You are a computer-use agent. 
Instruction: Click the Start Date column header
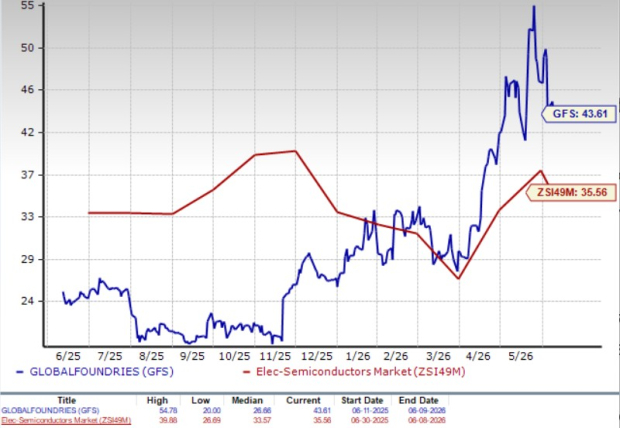tap(362, 400)
